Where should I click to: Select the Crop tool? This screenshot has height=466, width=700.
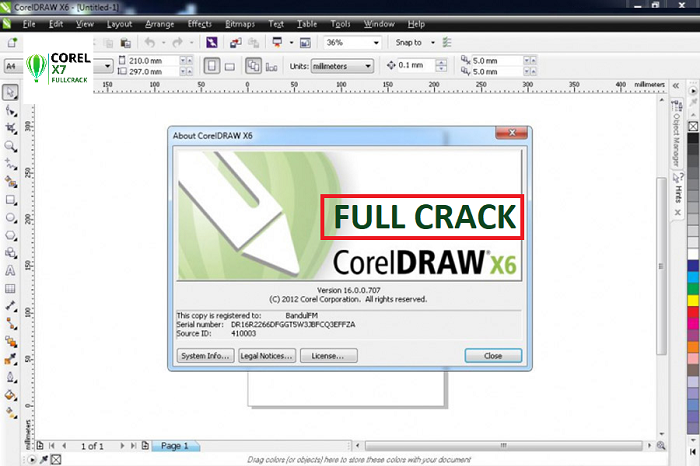(x=11, y=129)
